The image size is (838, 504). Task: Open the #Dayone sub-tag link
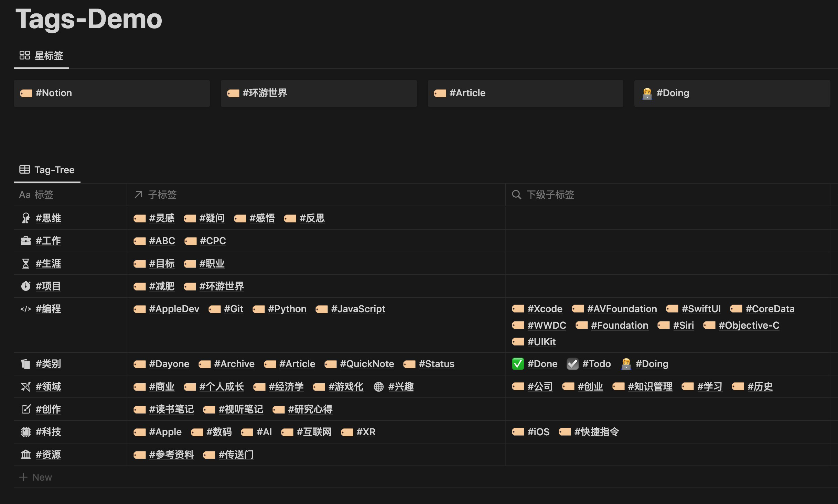pyautogui.click(x=169, y=364)
